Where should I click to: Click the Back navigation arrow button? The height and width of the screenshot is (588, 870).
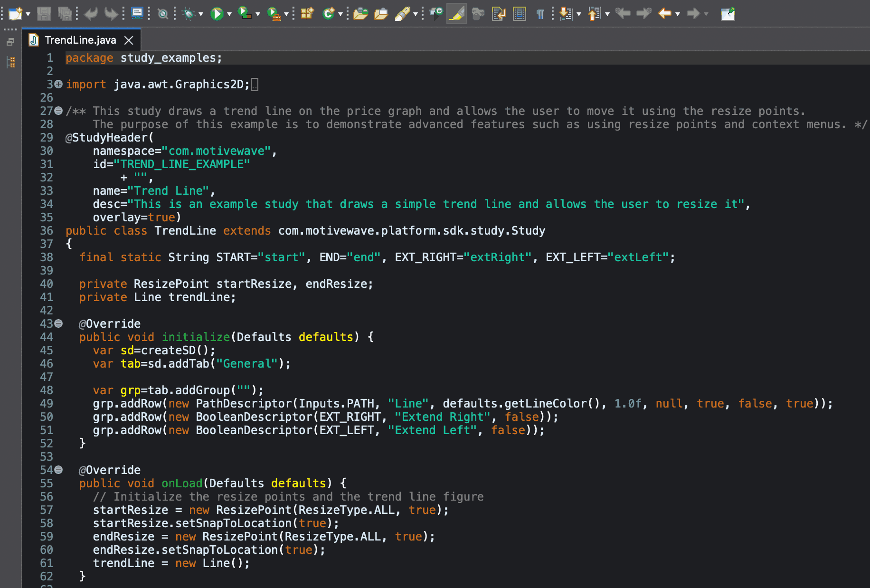point(664,14)
